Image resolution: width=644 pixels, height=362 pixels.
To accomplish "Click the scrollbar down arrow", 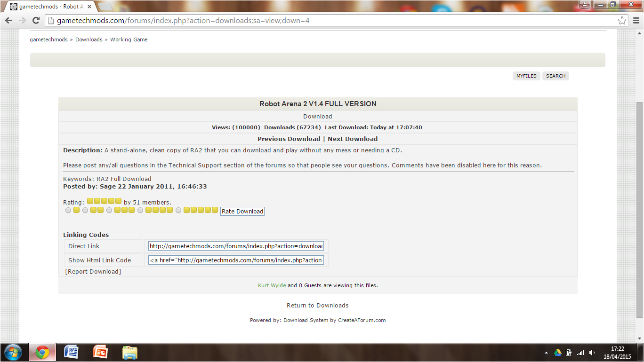I will [639, 339].
